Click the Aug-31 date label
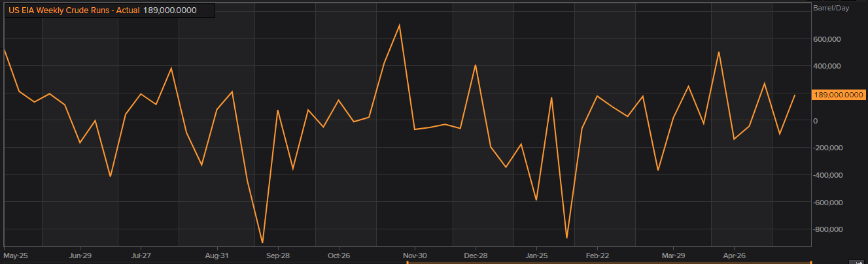Viewport: 868px width, 264px height. pyautogui.click(x=217, y=256)
